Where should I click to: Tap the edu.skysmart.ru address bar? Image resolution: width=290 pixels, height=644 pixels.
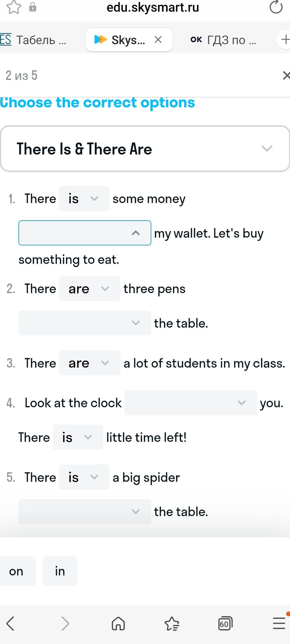153,7
